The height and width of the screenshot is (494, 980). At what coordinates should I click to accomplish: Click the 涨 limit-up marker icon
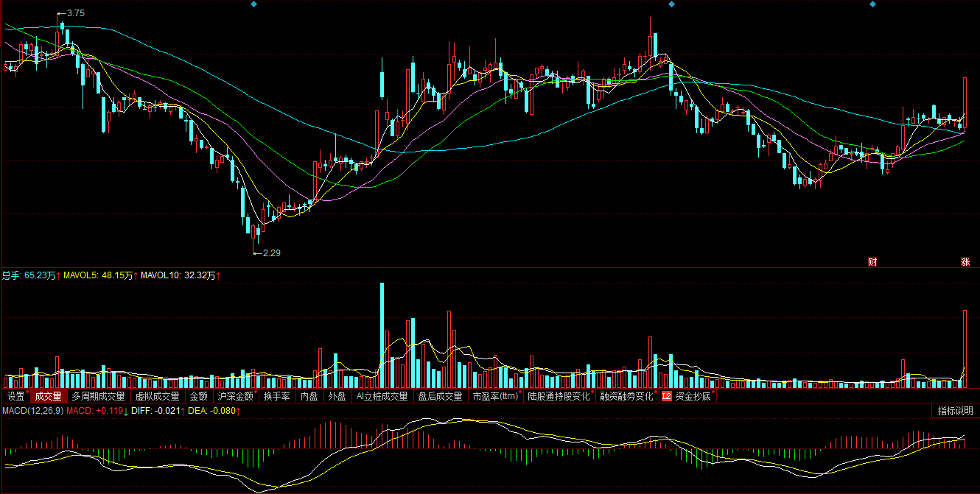965,261
